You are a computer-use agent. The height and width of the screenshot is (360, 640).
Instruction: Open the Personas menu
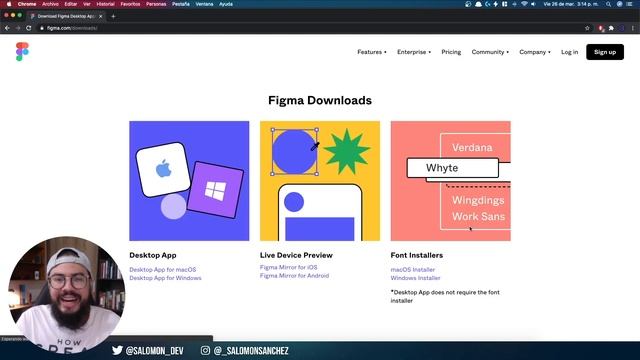click(156, 4)
